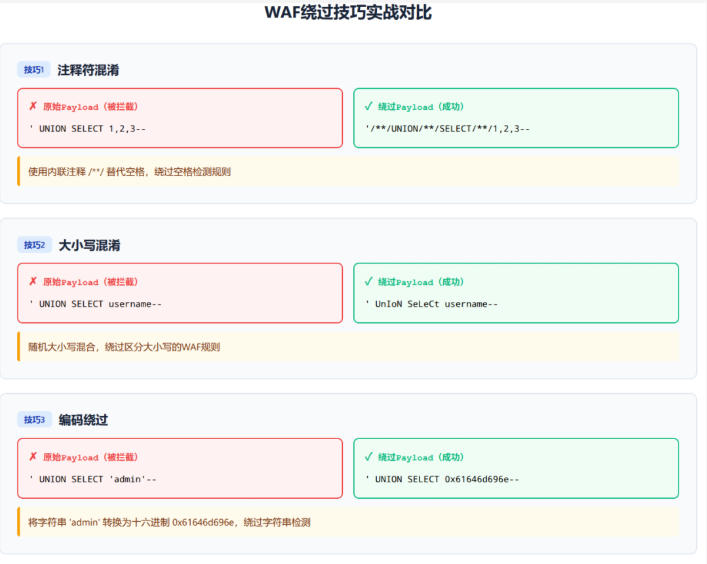Click the red X icon under 大小写混淆
The width and height of the screenshot is (707, 564).
(x=33, y=281)
